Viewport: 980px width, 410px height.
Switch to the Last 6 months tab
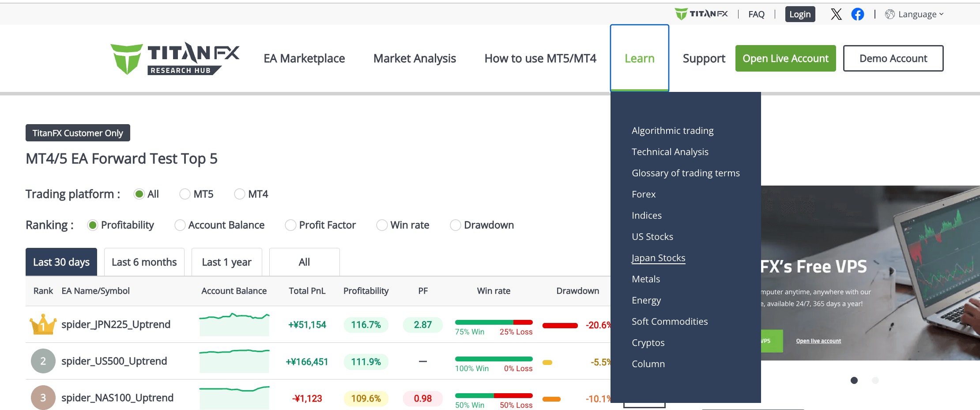(144, 262)
